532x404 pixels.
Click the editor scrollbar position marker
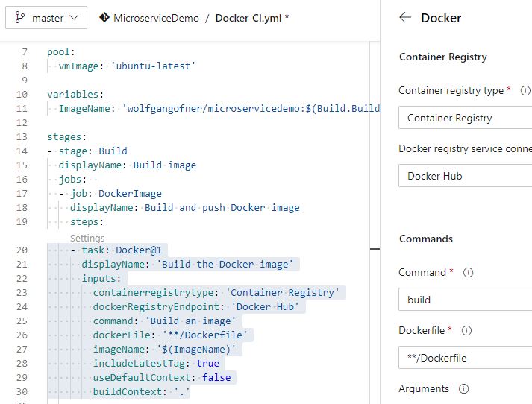(x=375, y=249)
